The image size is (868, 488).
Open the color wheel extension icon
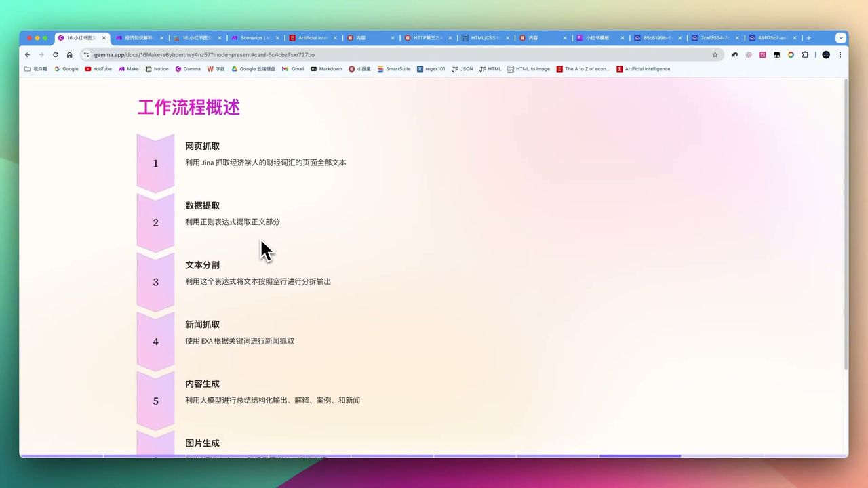[x=791, y=54]
